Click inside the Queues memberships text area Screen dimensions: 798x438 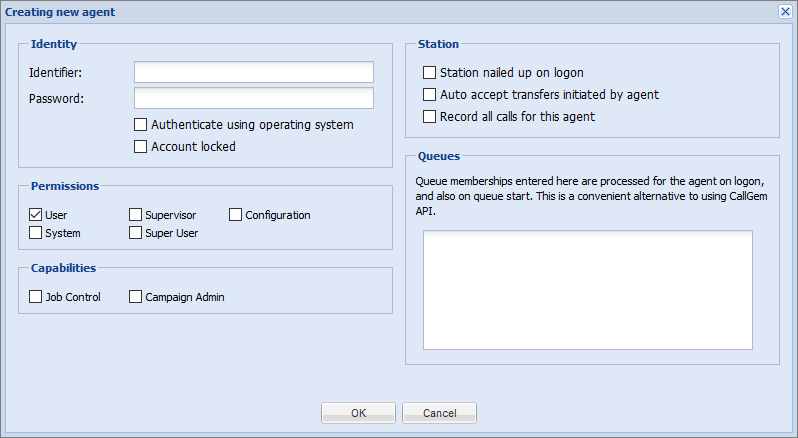(x=588, y=290)
